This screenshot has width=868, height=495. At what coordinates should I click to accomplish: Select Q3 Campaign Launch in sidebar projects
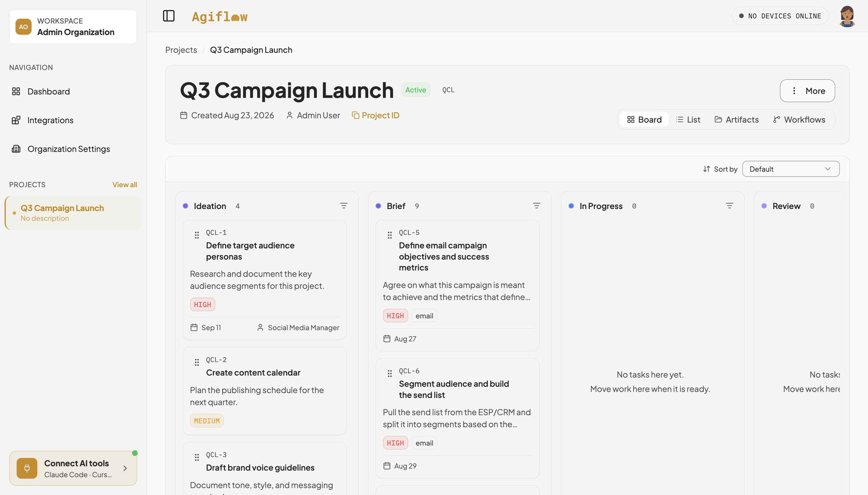(73, 213)
